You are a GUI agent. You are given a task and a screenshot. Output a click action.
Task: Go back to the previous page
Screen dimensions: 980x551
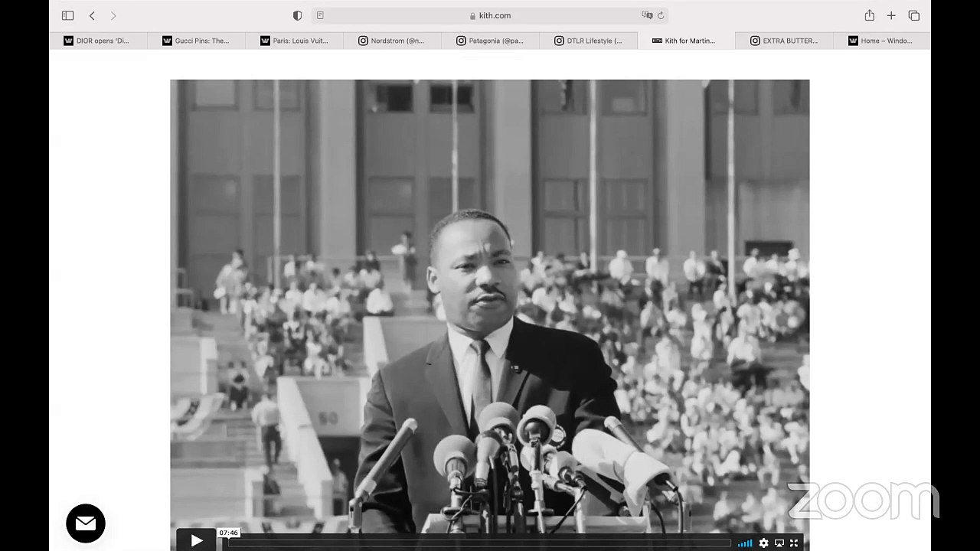click(92, 15)
